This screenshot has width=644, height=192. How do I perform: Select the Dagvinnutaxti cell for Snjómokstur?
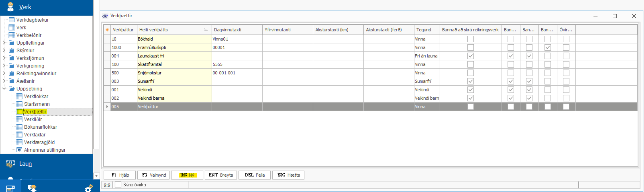coord(236,73)
